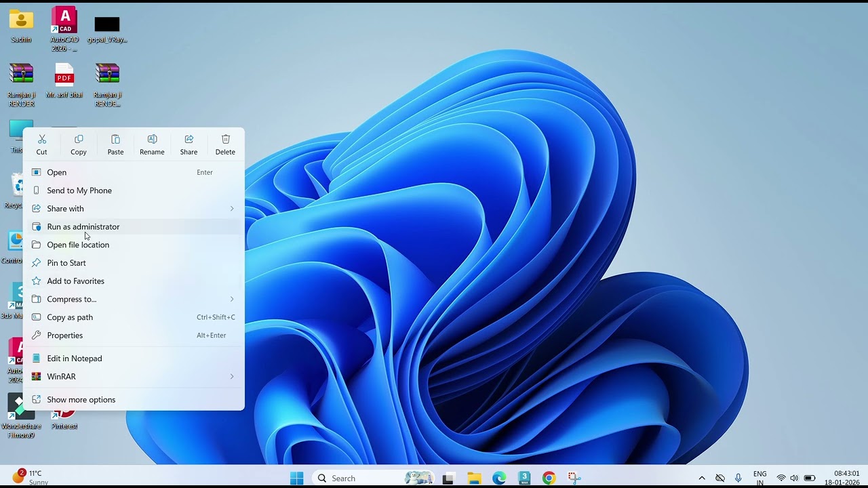Open Wi-Fi network settings in the tray
This screenshot has height=488, width=868.
pos(781,479)
